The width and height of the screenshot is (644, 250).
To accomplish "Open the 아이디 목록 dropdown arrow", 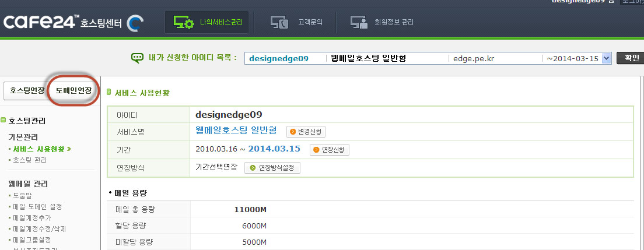I will [x=605, y=58].
